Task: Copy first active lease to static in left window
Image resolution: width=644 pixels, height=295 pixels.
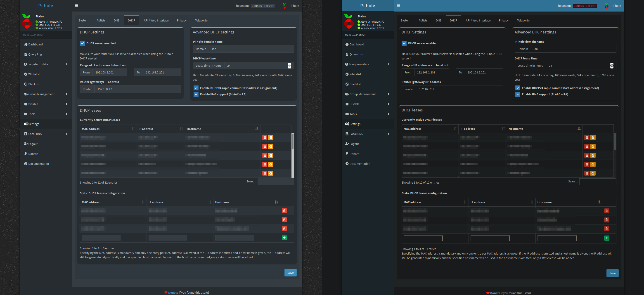Action: coord(271,137)
